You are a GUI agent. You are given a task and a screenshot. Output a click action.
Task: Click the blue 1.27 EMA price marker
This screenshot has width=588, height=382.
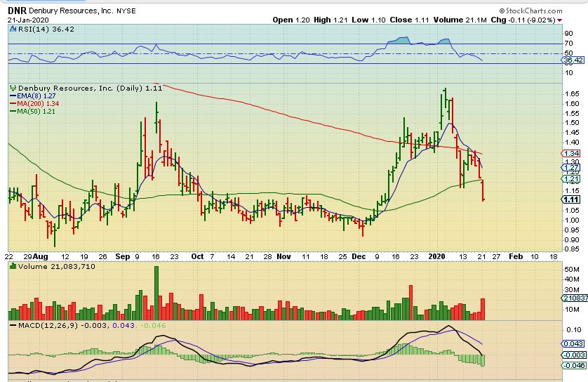tap(571, 167)
